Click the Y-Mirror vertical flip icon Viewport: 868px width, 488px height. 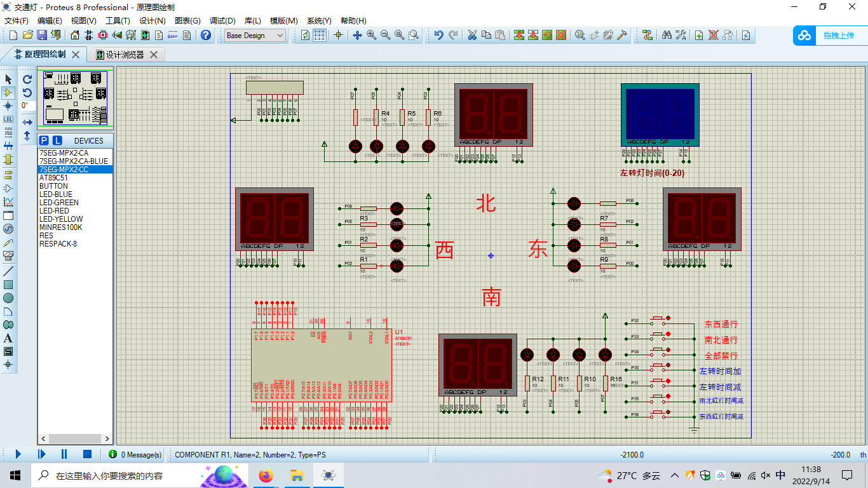(27, 135)
